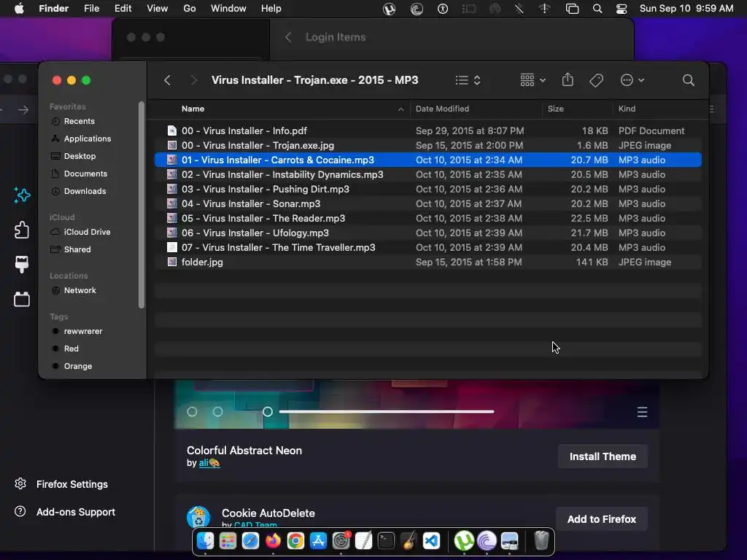Open Finder from the Dock
The width and height of the screenshot is (747, 560).
pyautogui.click(x=205, y=541)
